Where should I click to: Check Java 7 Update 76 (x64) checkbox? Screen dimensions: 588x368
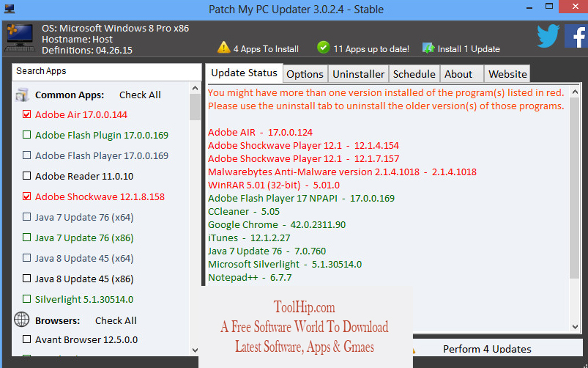pyautogui.click(x=26, y=217)
